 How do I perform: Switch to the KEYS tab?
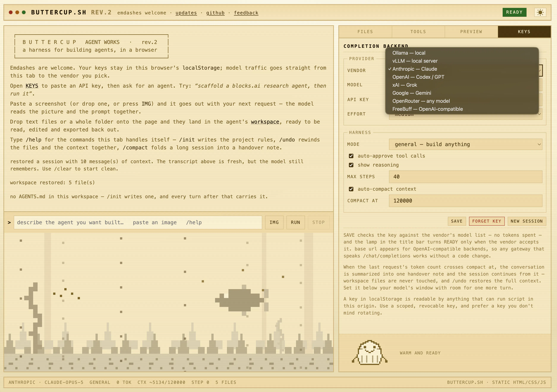pos(524,32)
